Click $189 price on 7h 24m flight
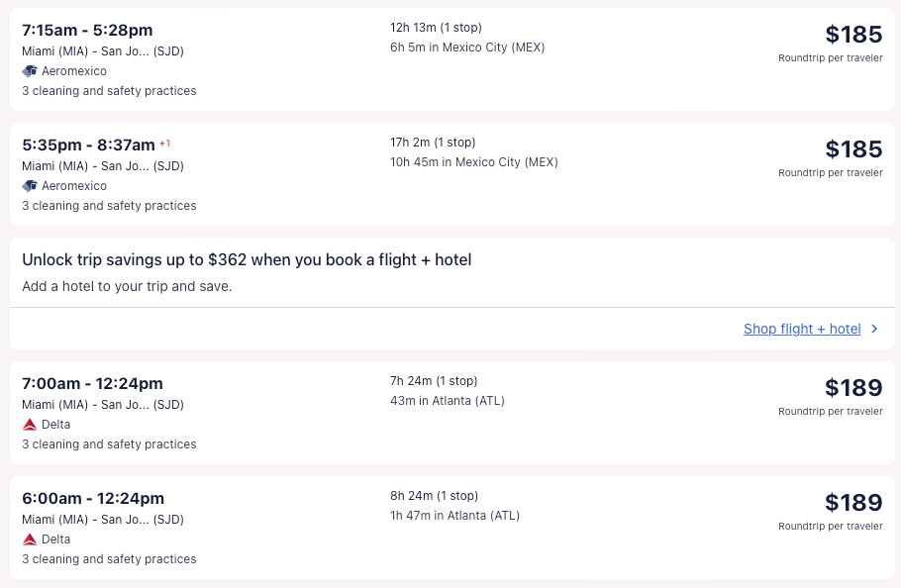 point(853,388)
